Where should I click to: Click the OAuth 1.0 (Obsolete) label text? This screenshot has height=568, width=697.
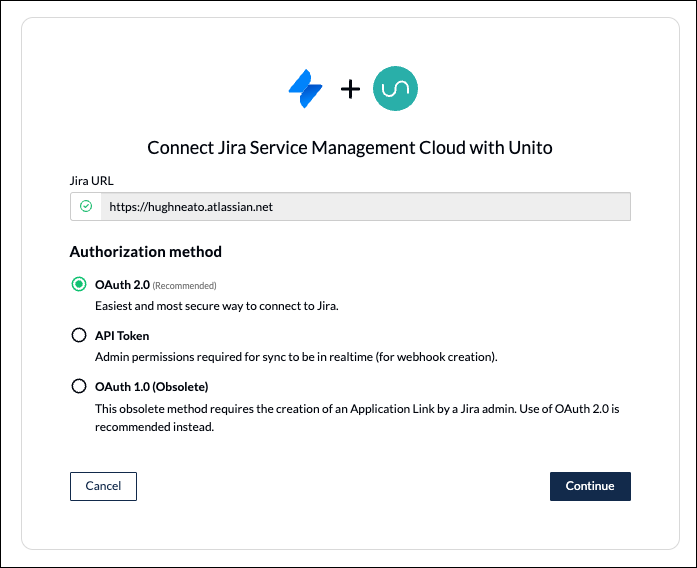click(152, 387)
